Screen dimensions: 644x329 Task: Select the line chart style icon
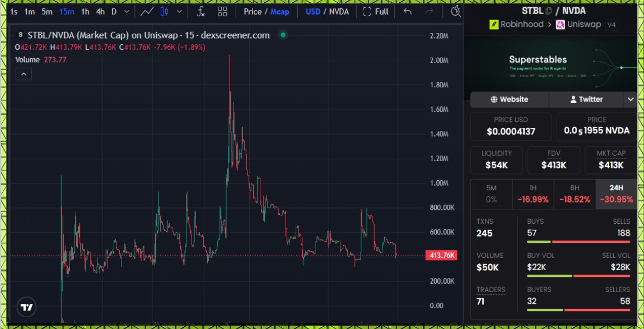point(147,12)
